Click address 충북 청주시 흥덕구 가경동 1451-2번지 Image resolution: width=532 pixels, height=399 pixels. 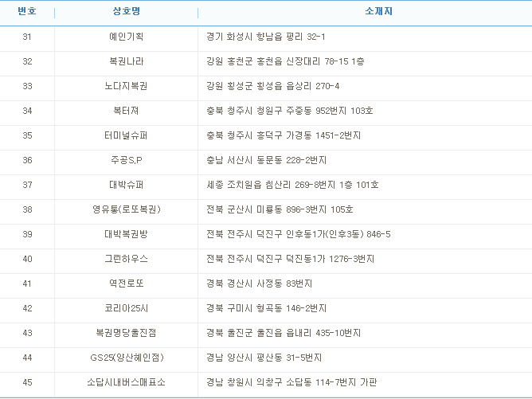(x=284, y=135)
